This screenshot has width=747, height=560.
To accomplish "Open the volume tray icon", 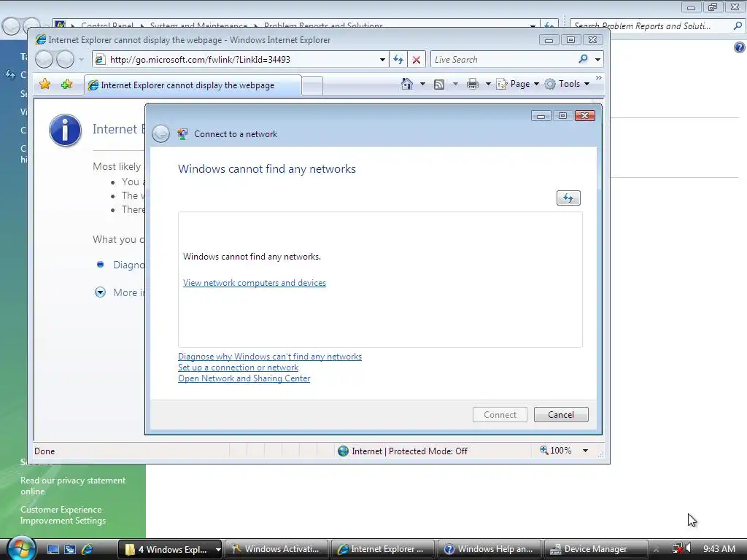I will 689,548.
